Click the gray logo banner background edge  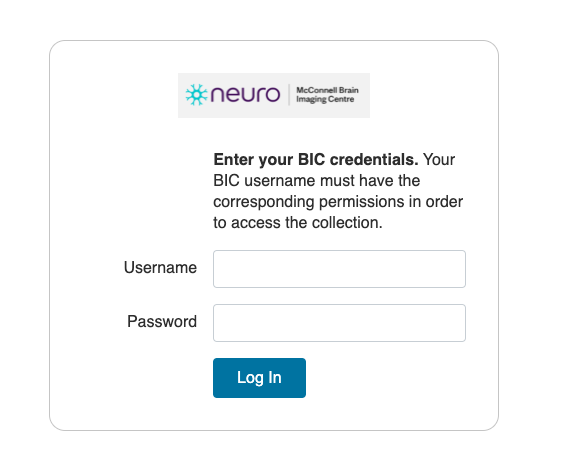273,113
